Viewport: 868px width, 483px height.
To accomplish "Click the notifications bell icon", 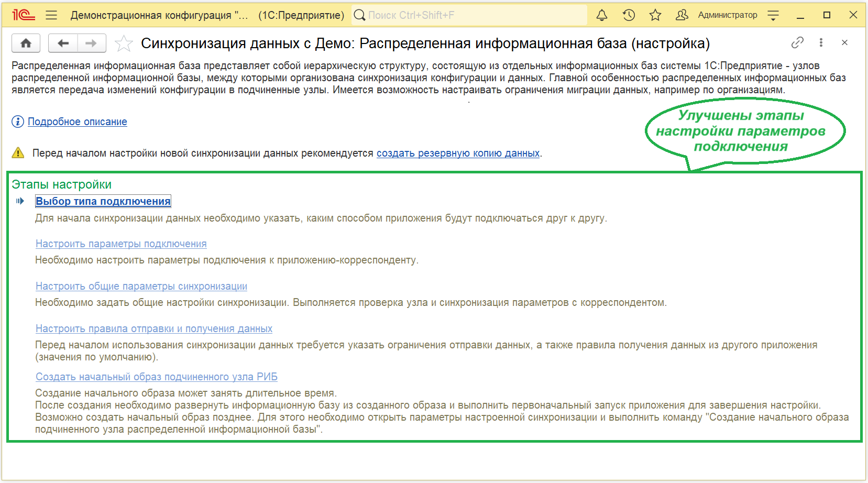I will tap(602, 15).
